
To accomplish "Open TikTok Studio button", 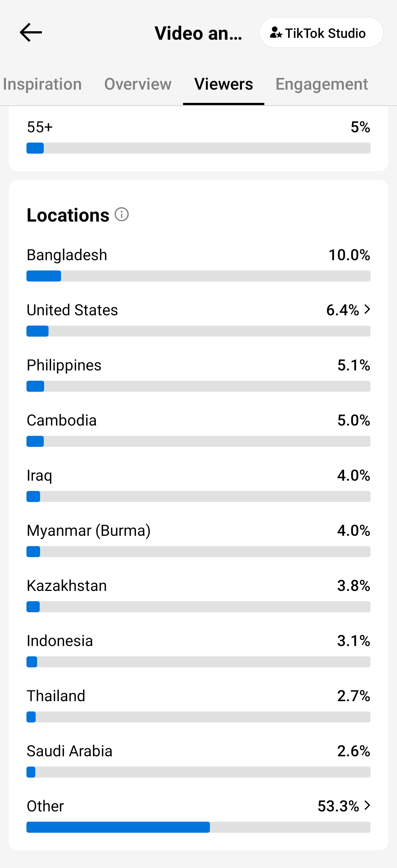I will [x=321, y=33].
